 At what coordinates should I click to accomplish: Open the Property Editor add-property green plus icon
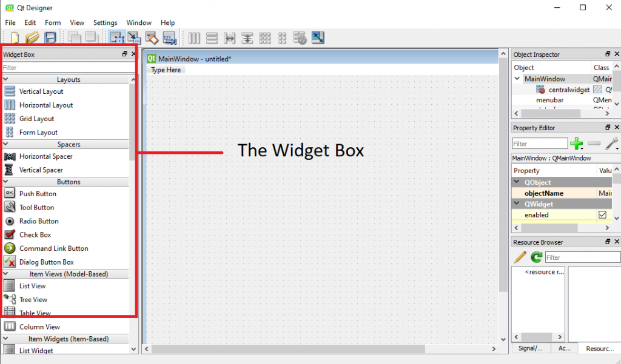point(577,144)
